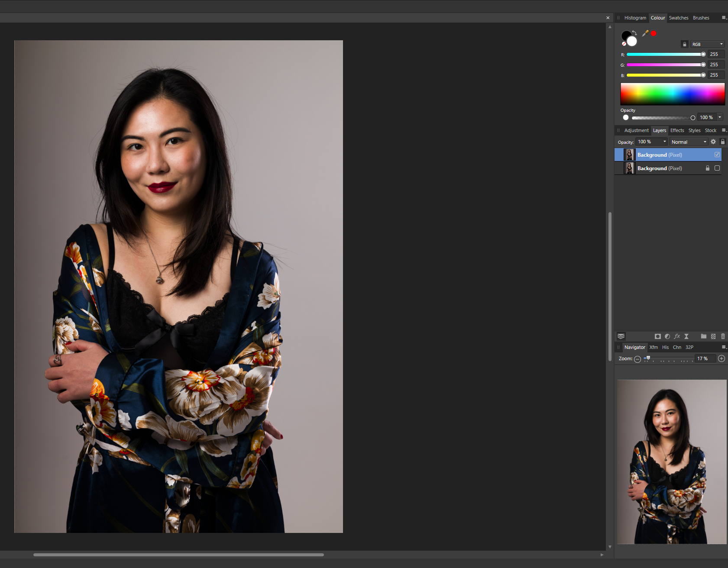Open the Layer Effects fx icon
728x568 pixels.
pyautogui.click(x=677, y=336)
